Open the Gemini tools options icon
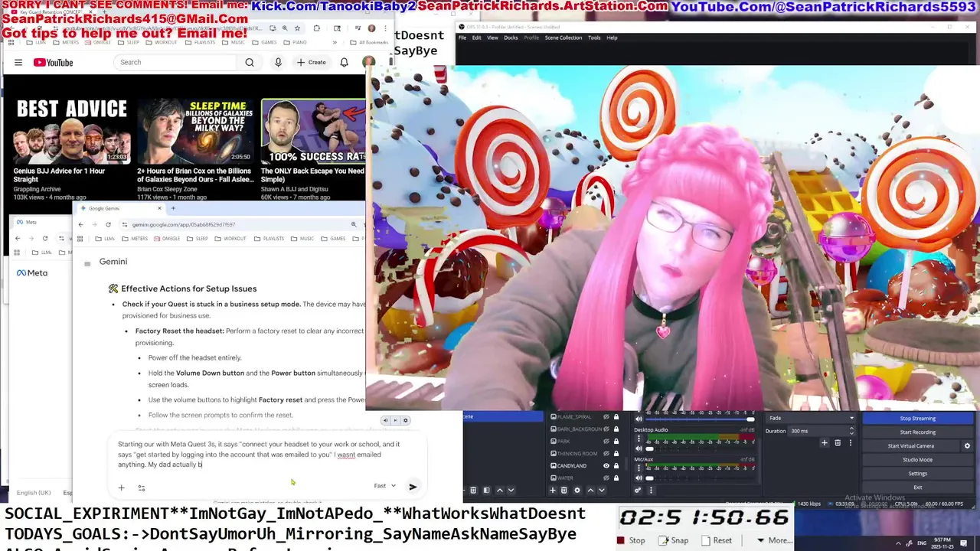Viewport: 980px width, 551px height. [x=142, y=487]
